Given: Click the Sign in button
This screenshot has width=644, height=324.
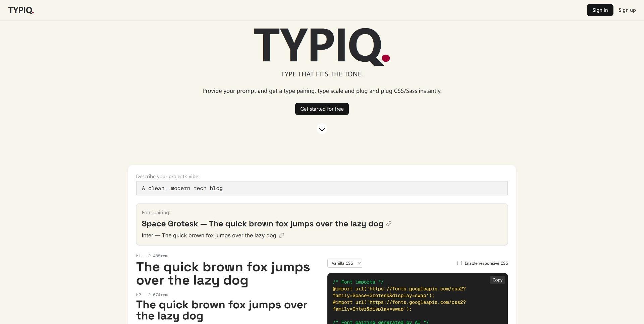Looking at the screenshot, I should 600,10.
